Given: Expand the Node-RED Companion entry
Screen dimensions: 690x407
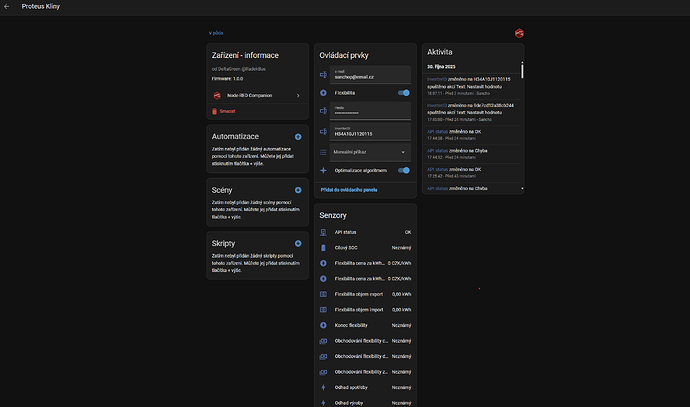Looking at the screenshot, I should click(x=256, y=96).
